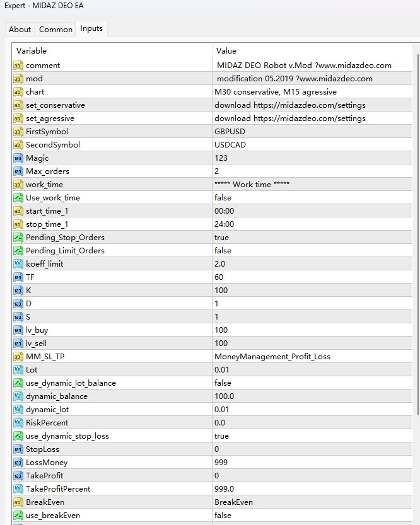Toggle the Use_work_time false value
The height and width of the screenshot is (525, 420).
(223, 198)
